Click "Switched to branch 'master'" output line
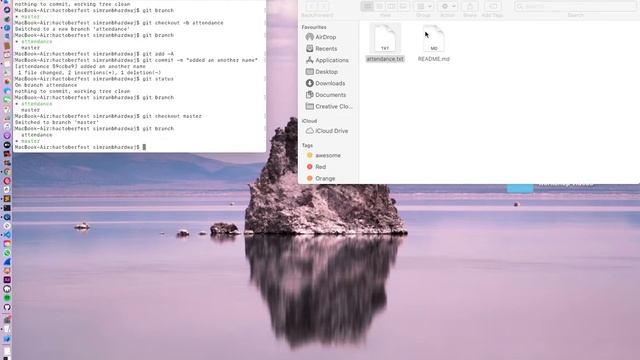640x360 pixels. pos(57,122)
